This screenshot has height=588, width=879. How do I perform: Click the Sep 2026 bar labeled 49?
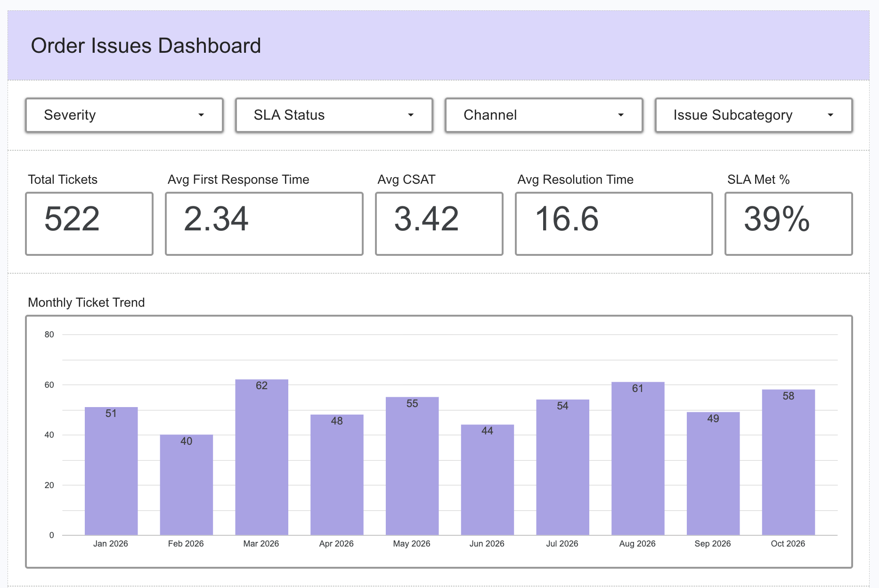click(x=713, y=474)
